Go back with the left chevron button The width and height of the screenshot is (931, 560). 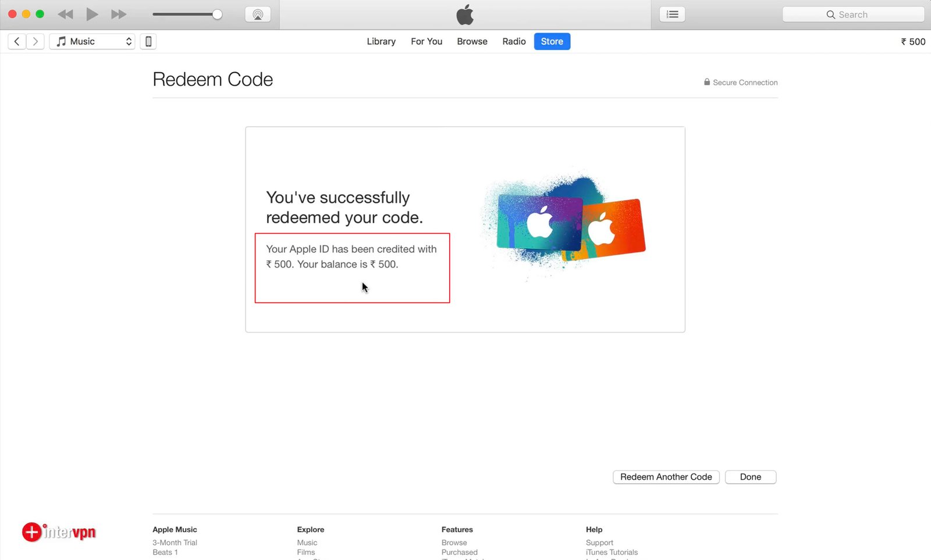tap(17, 41)
